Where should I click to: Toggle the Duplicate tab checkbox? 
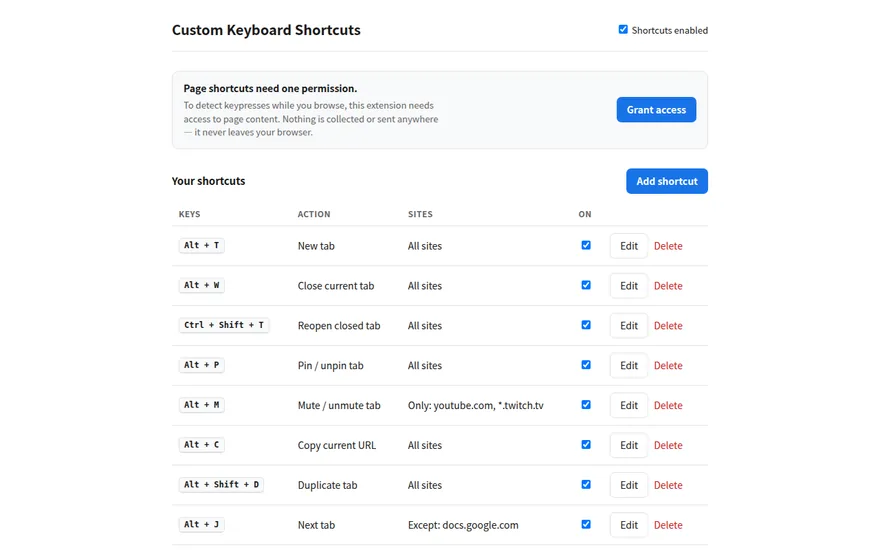point(586,484)
